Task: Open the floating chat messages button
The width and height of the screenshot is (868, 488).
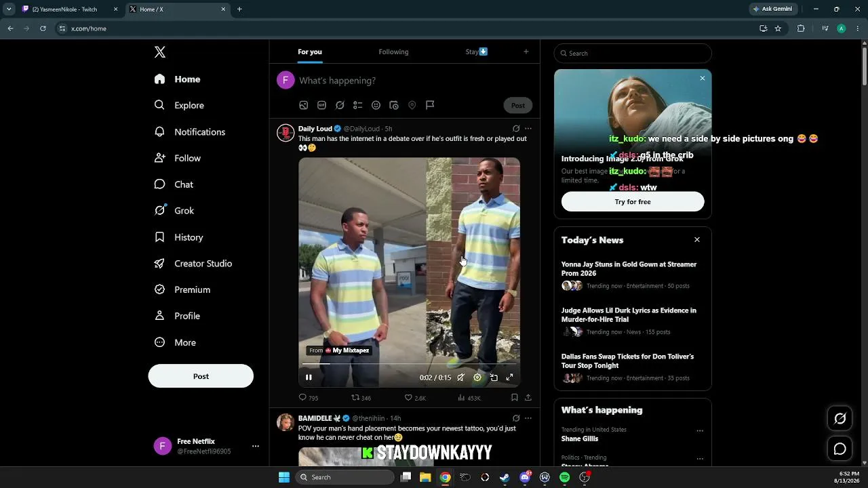Action: coord(840,449)
